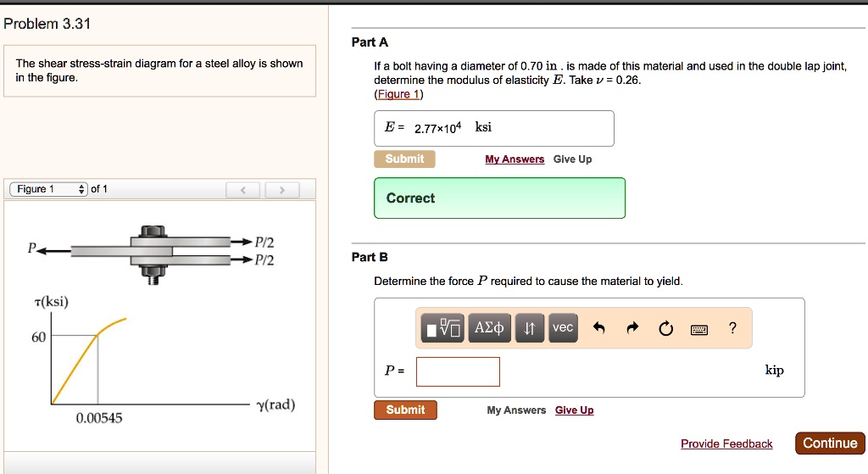Undo the last answer edit
The height and width of the screenshot is (474, 868).
tap(598, 328)
